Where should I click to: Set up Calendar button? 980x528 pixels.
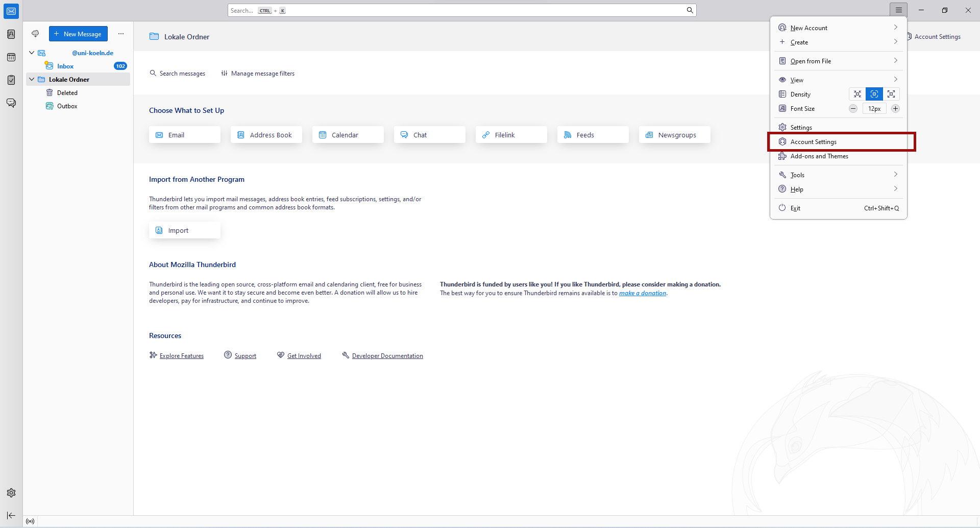(348, 135)
